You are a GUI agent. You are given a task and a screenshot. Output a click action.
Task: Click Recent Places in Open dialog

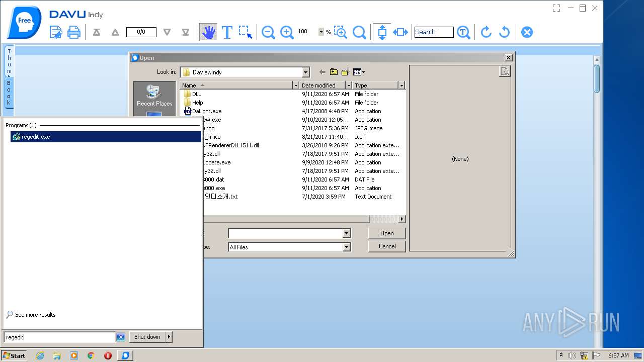point(154,96)
